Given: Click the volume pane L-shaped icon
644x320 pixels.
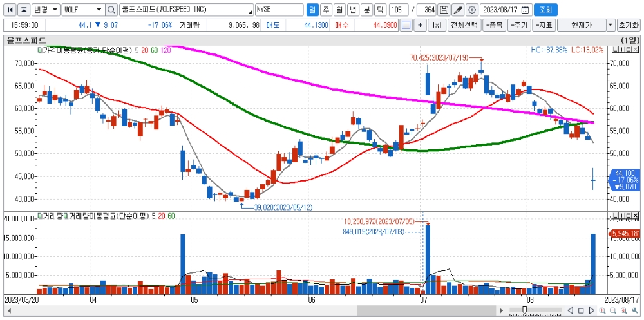Looking at the screenshot, I should 615,216.
